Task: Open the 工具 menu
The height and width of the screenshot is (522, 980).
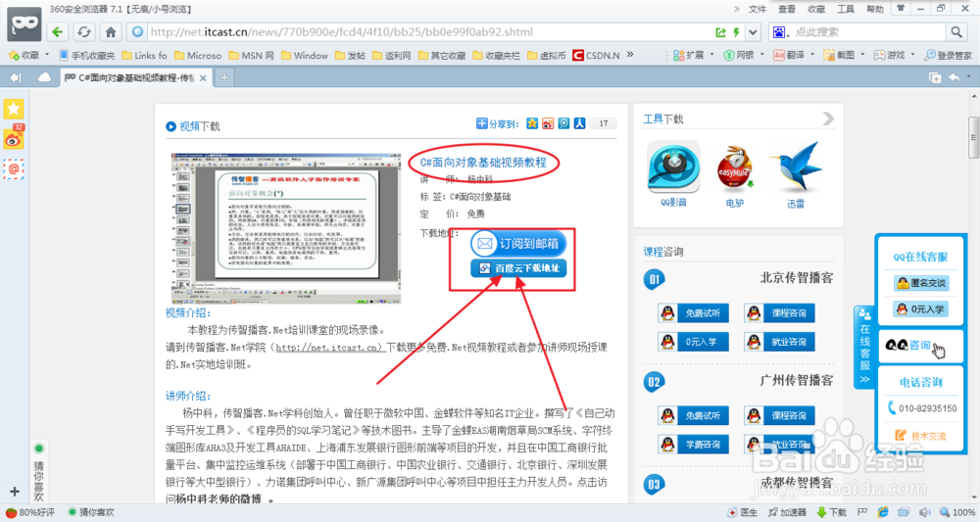Action: pos(846,9)
